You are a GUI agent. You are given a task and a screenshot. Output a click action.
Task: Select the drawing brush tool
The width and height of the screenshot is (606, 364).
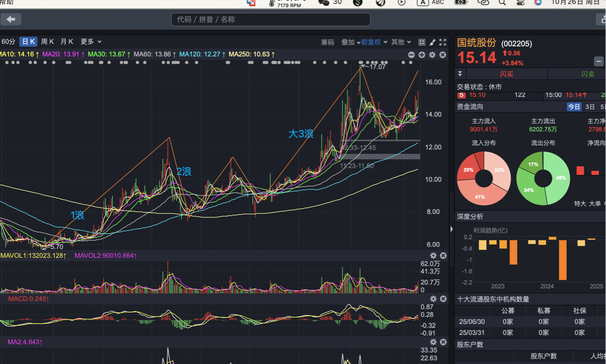(x=432, y=42)
